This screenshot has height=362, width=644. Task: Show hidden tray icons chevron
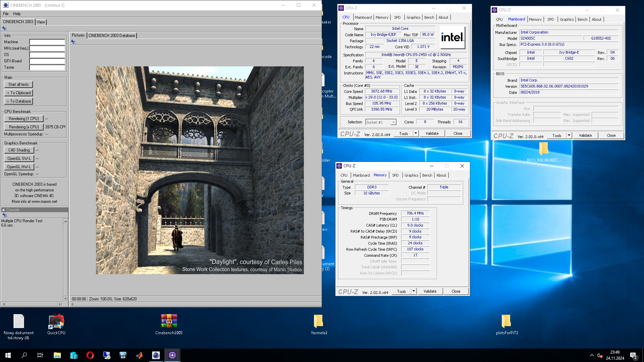592,355
